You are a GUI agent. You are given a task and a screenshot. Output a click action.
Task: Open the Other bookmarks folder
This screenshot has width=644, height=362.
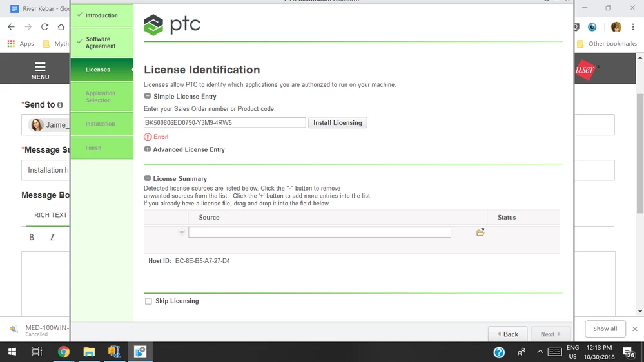click(x=607, y=44)
